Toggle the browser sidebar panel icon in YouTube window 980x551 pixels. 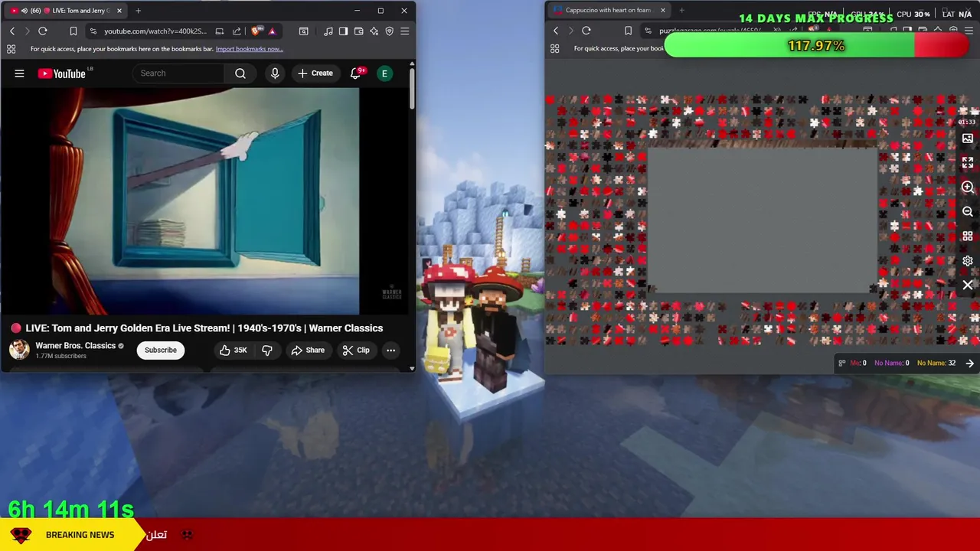coord(344,31)
